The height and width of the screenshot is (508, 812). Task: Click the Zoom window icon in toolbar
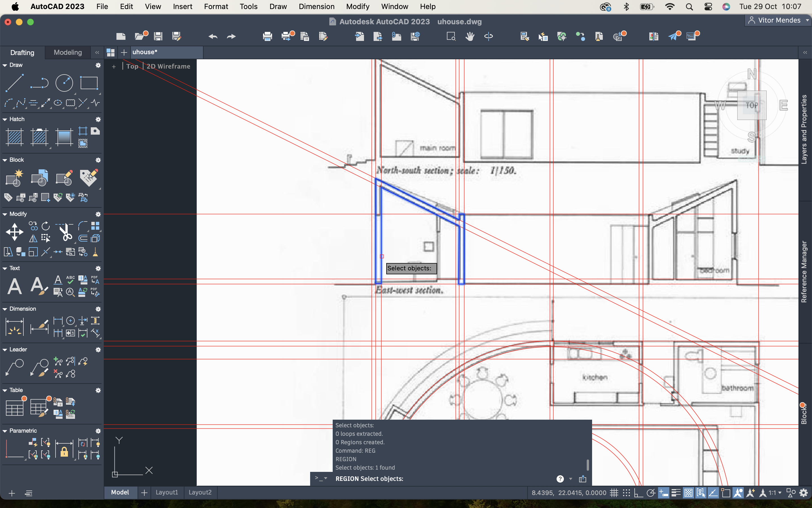click(x=451, y=36)
